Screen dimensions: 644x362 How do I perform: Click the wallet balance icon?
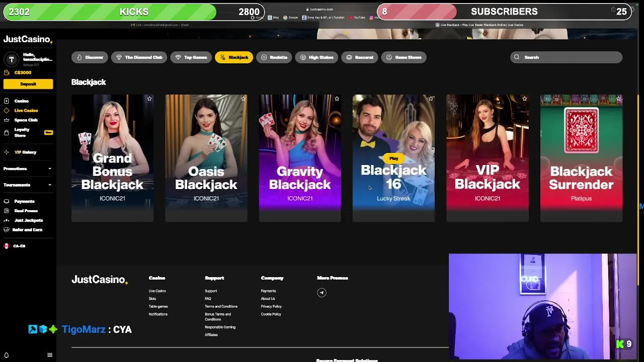7,72
